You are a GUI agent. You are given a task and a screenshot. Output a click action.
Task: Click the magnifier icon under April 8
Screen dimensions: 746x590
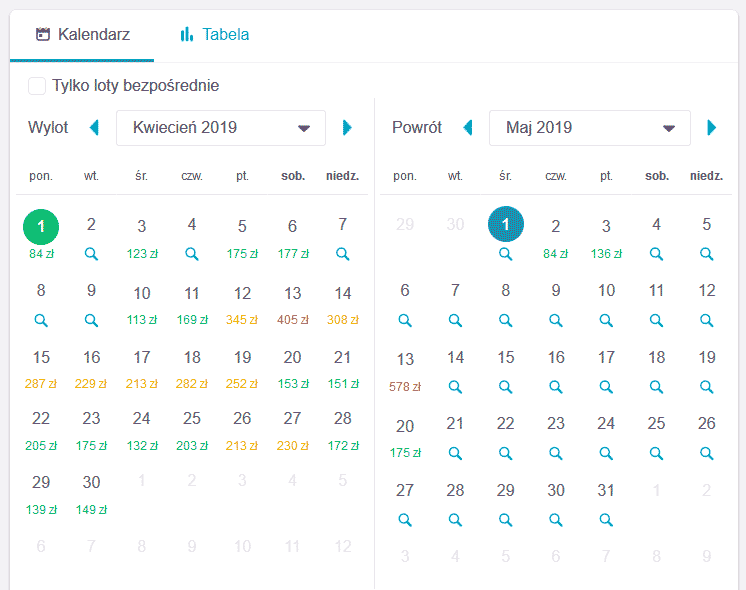(x=41, y=320)
